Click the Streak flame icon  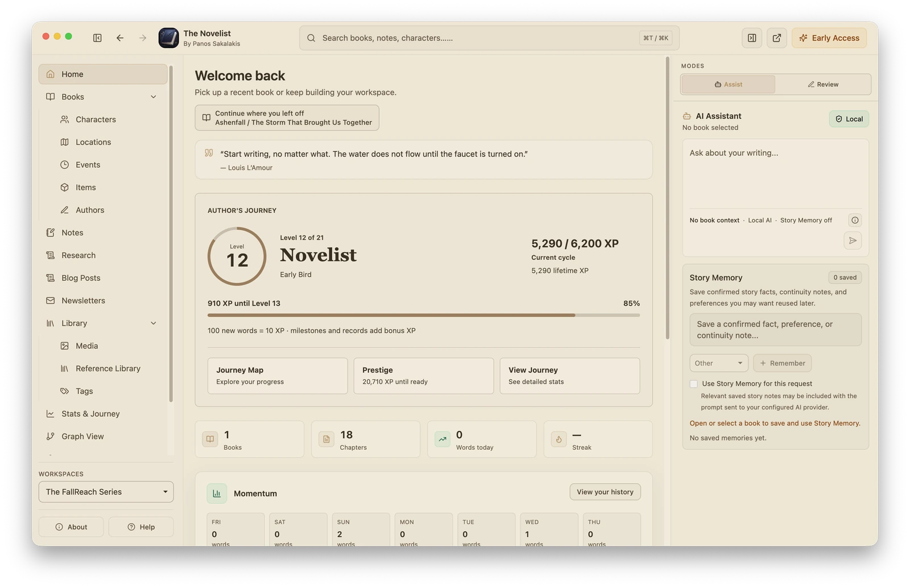pos(559,439)
